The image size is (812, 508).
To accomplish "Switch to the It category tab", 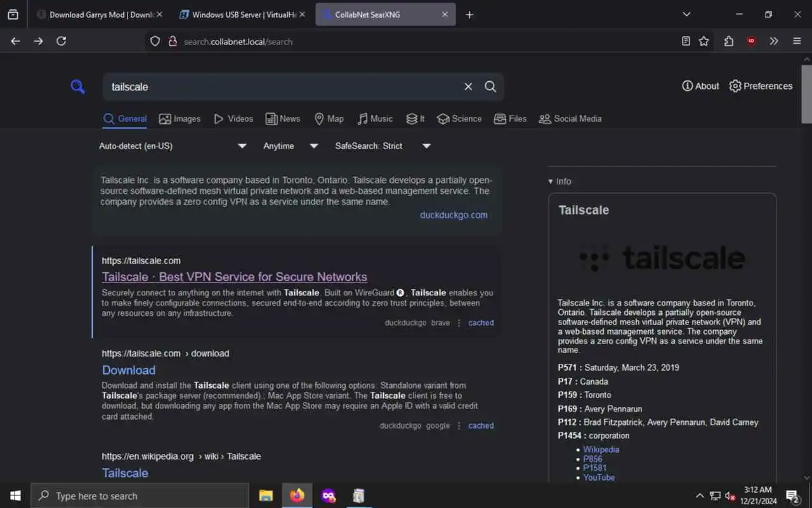I will (416, 119).
